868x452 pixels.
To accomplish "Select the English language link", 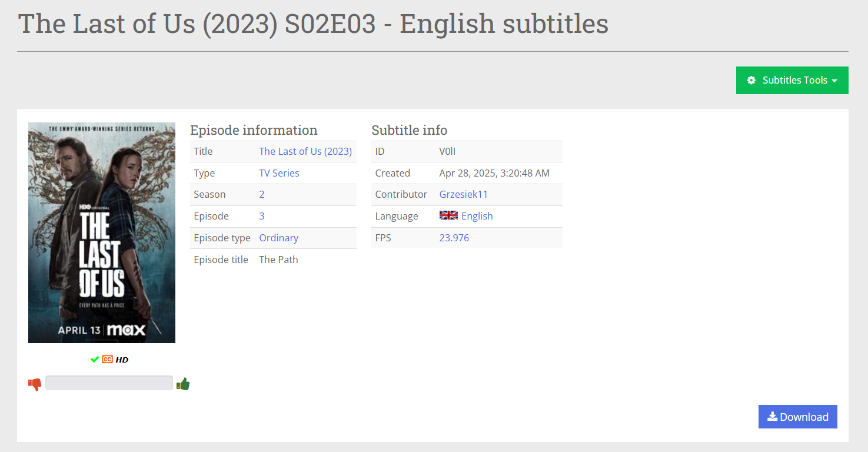I will coord(477,216).
